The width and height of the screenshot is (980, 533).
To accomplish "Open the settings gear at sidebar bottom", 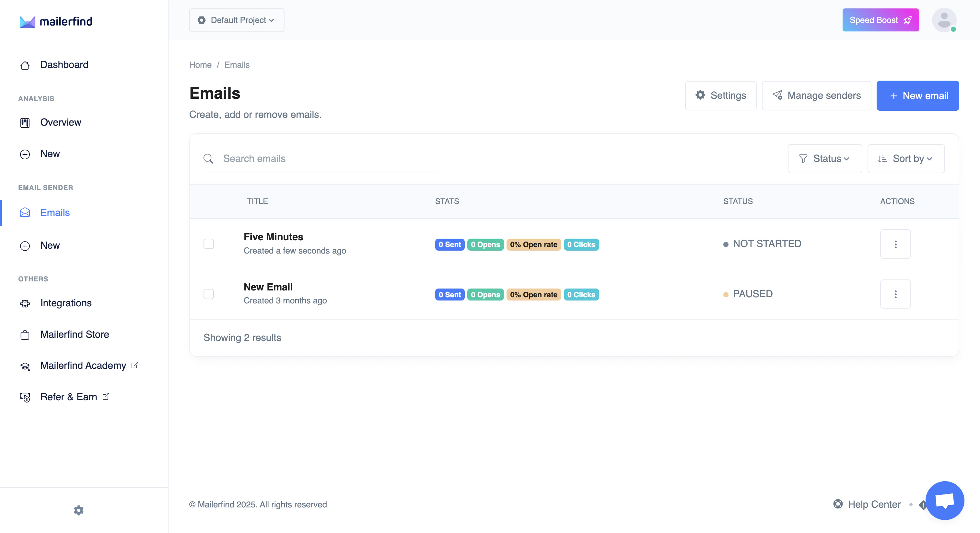I will tap(78, 510).
